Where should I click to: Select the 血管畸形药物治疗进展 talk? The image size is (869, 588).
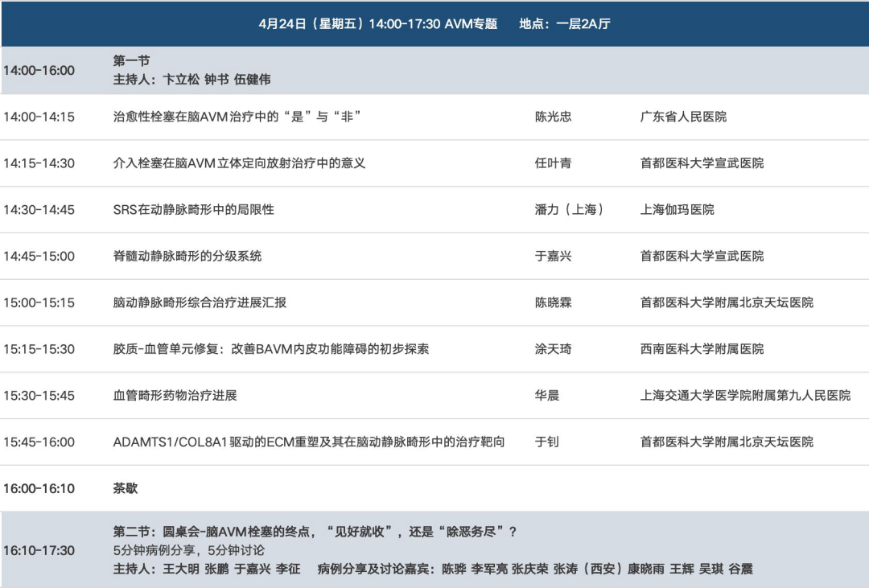tap(175, 396)
